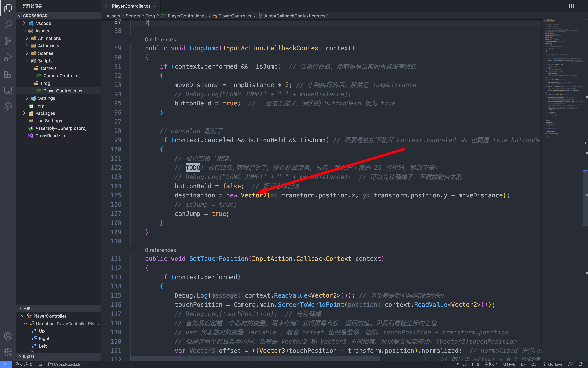The width and height of the screenshot is (588, 368).
Task: Click the feedback icon in status bar
Action: [570, 364]
